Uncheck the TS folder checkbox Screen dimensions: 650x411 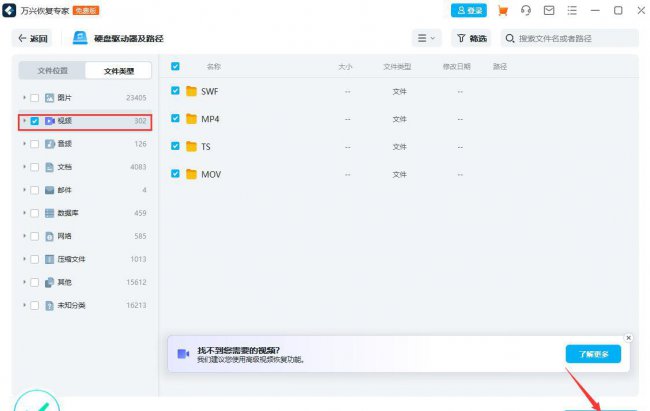[x=175, y=146]
